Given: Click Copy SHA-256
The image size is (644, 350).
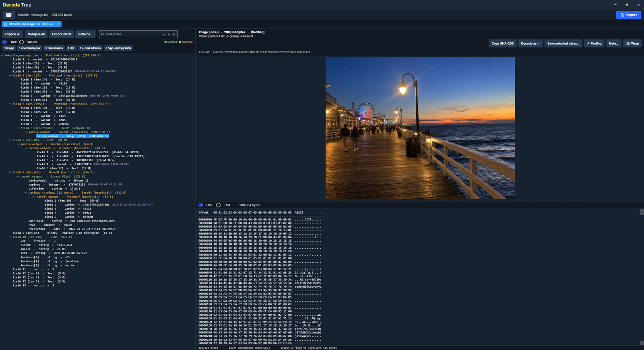Looking at the screenshot, I should tap(502, 43).
